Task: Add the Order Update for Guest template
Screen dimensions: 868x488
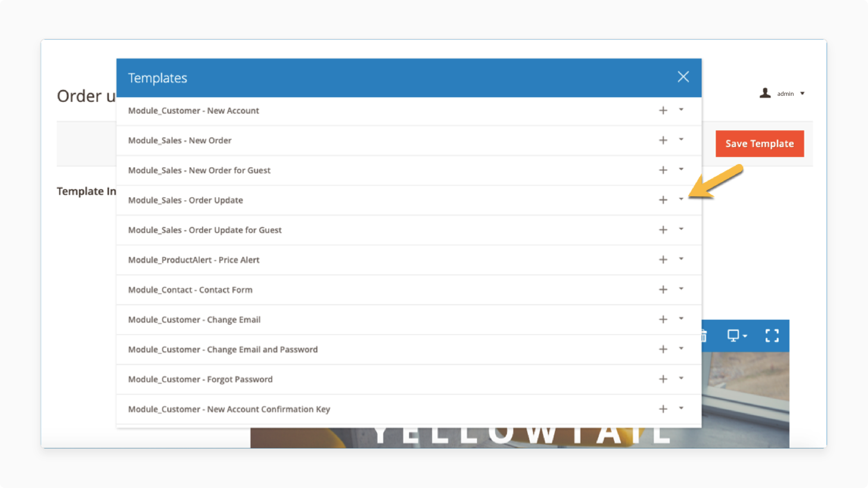Action: coord(663,230)
